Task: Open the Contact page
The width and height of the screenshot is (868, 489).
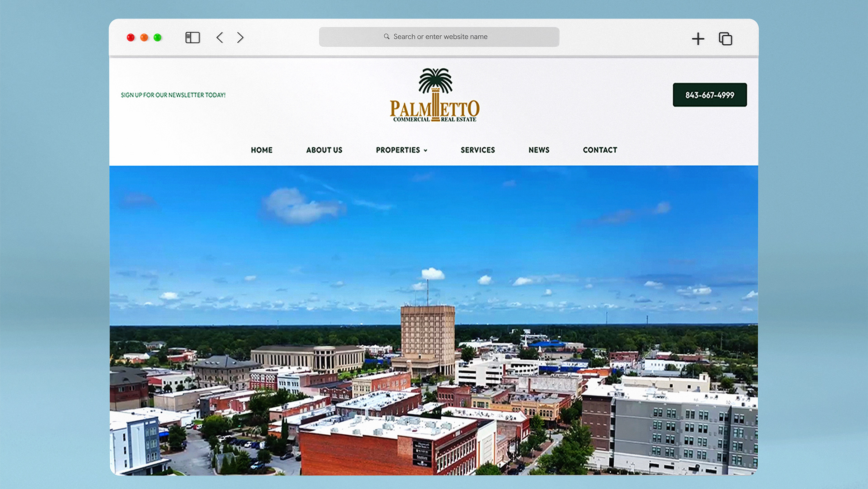Action: point(600,150)
